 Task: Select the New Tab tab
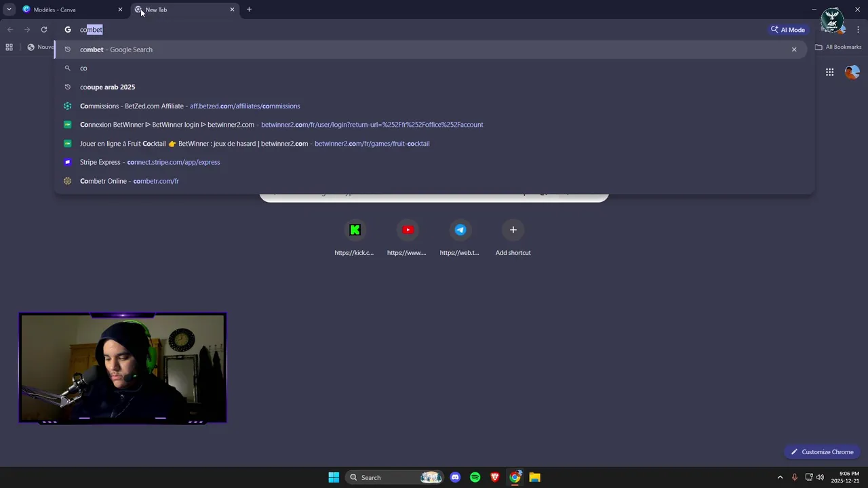click(184, 9)
